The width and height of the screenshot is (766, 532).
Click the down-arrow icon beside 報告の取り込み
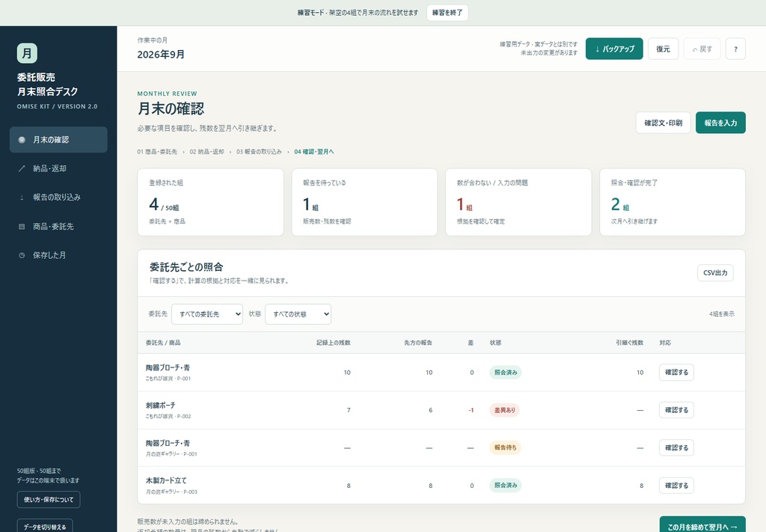(x=22, y=198)
